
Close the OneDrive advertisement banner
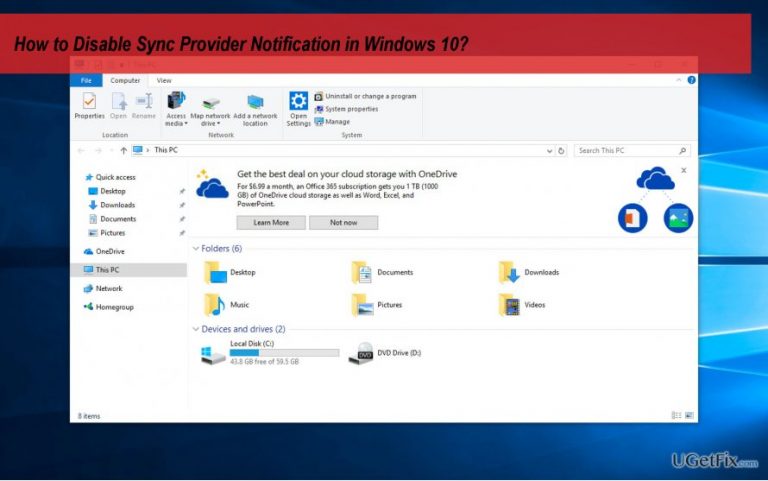click(x=684, y=170)
